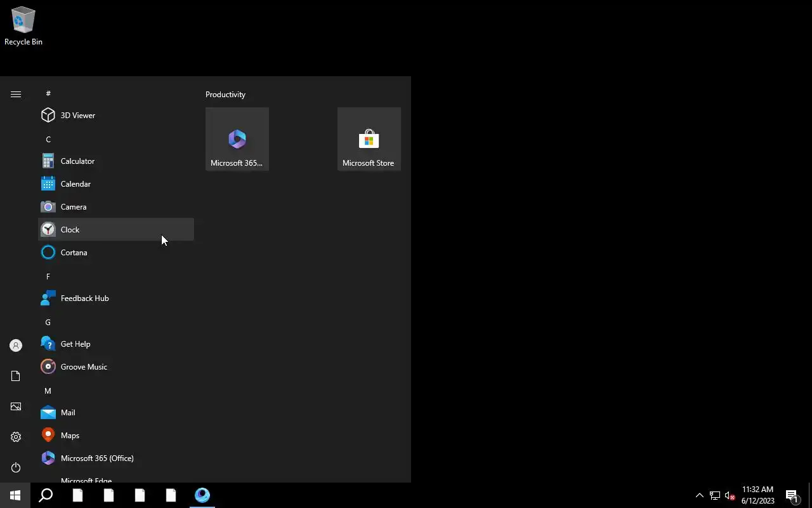
Task: Launch Calculator from app list
Action: (116, 161)
